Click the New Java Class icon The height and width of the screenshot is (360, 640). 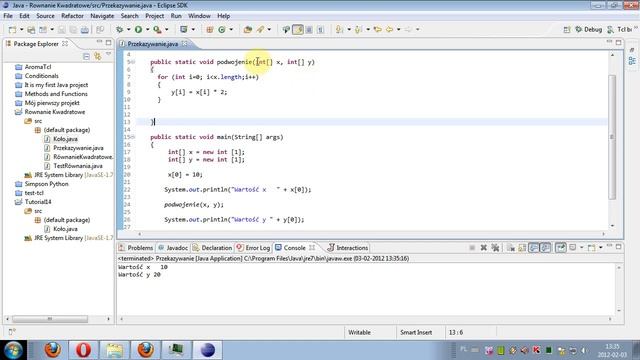[222, 30]
